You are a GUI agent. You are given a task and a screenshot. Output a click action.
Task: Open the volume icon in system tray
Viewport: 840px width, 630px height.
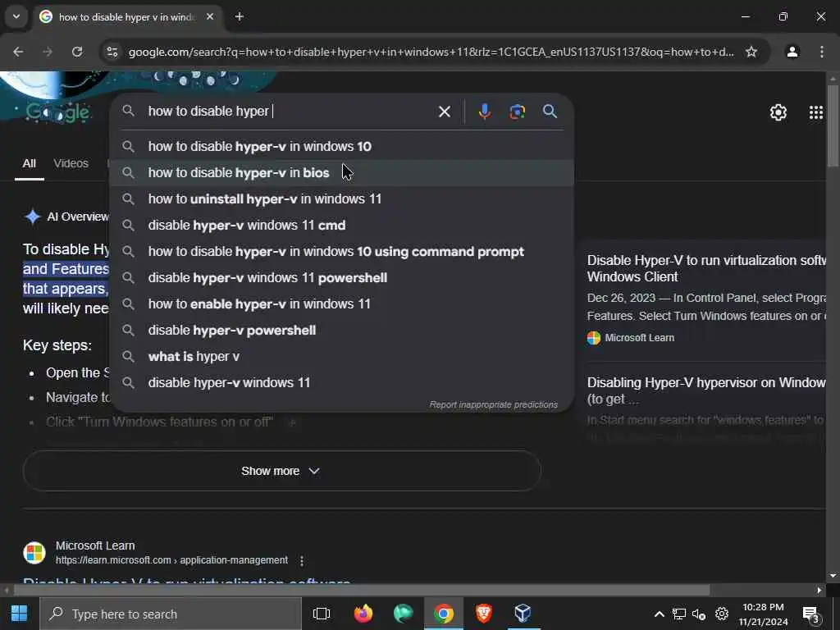click(699, 614)
